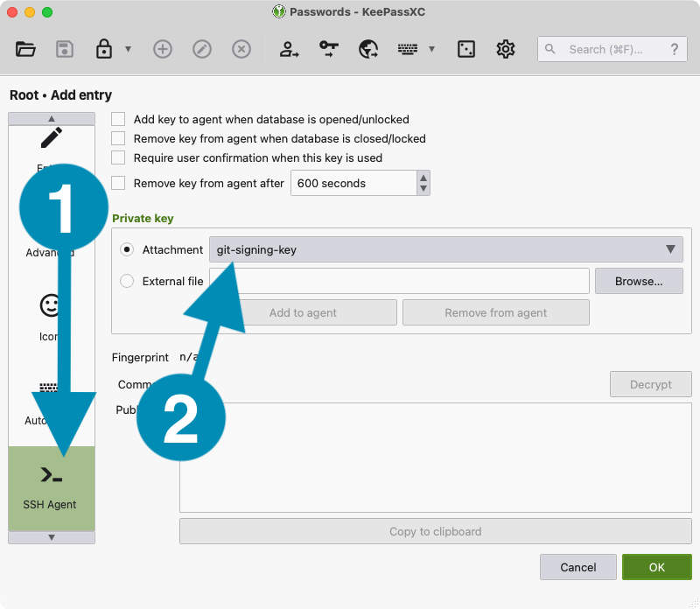
Task: Expand the Auto-Type toolbar dropdown arrow
Action: tap(431, 49)
